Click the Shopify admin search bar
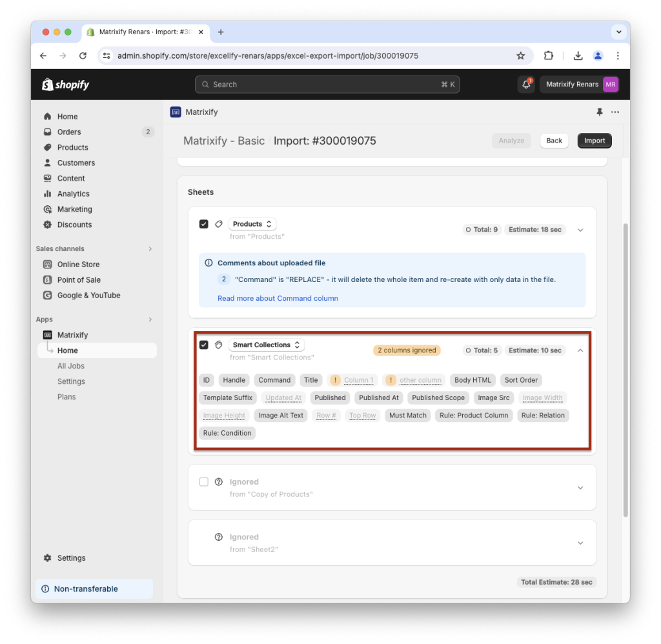Image resolution: width=661 pixels, height=644 pixels. tap(327, 84)
